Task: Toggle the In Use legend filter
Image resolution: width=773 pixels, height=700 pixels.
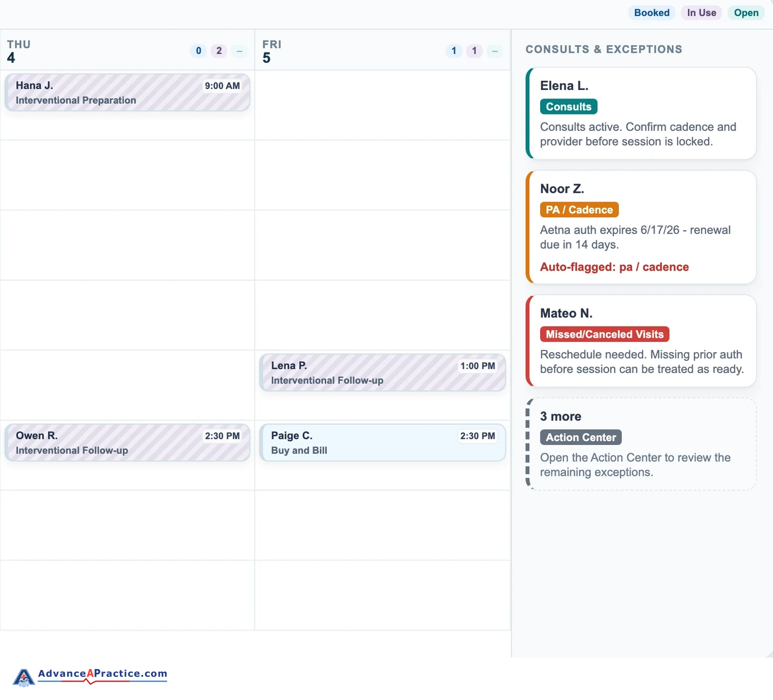Action: (x=701, y=13)
